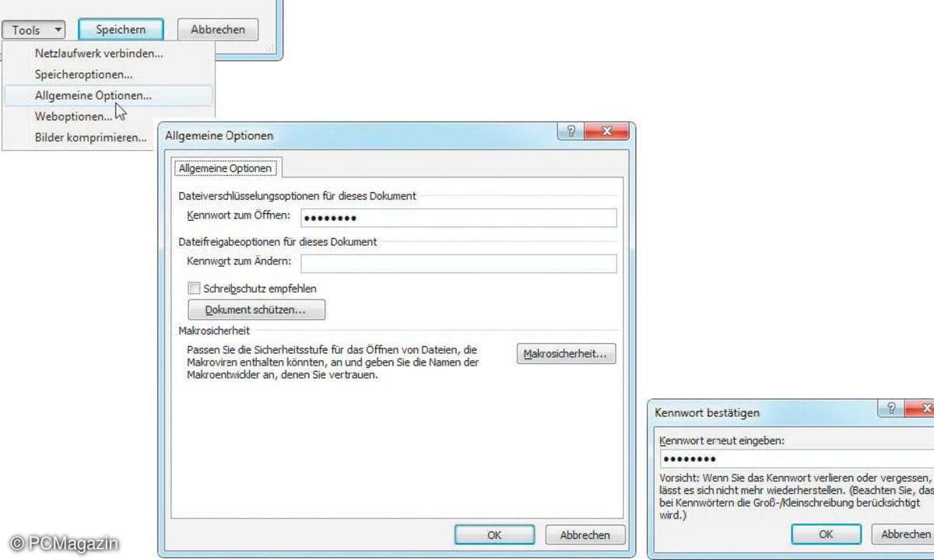Close the Allgemeine Optionen dialog window
The width and height of the screenshot is (934, 560).
click(x=606, y=132)
